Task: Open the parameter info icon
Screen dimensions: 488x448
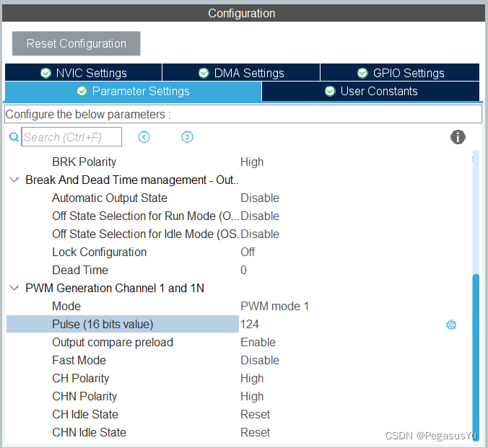Action: coord(458,137)
